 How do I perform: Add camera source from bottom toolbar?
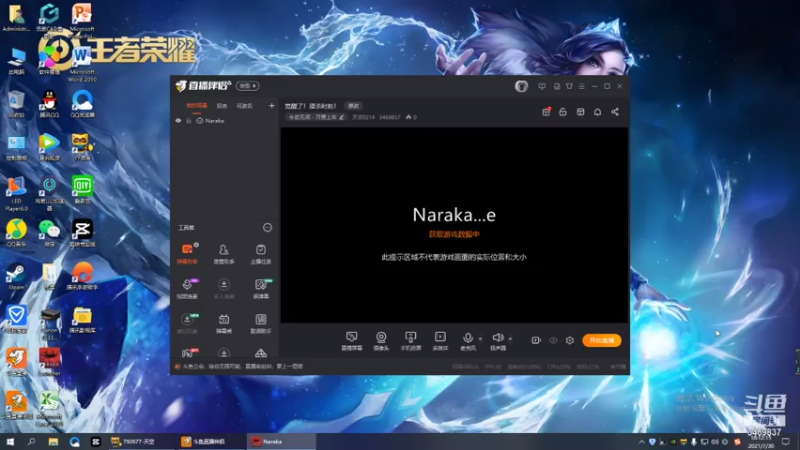381,340
